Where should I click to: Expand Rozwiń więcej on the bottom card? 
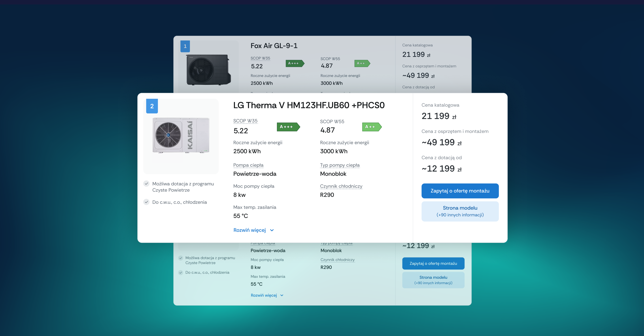click(264, 295)
